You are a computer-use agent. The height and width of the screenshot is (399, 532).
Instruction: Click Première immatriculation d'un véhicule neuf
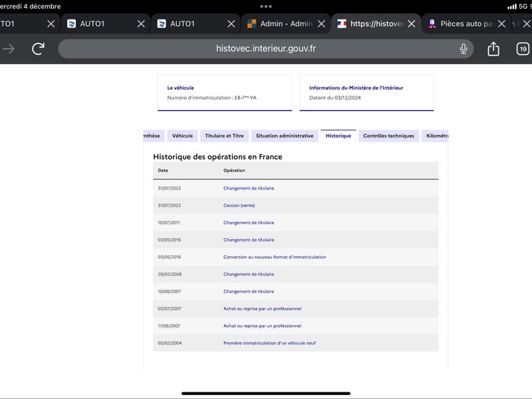[269, 343]
